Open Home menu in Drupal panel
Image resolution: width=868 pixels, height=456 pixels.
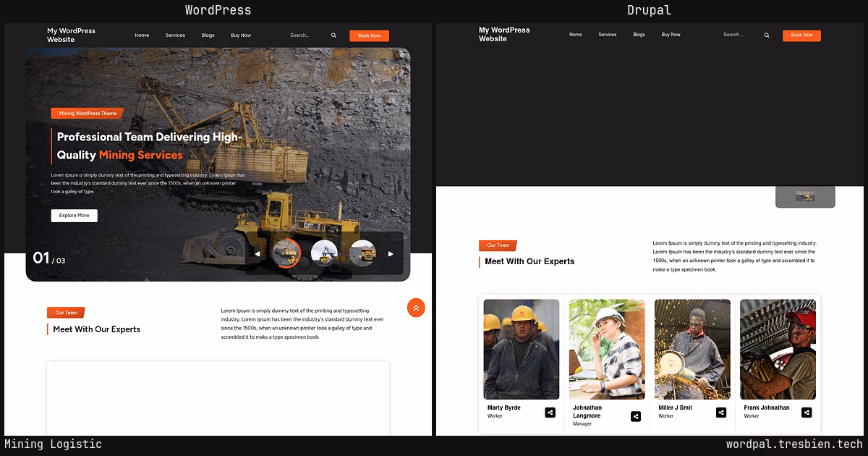click(x=576, y=35)
